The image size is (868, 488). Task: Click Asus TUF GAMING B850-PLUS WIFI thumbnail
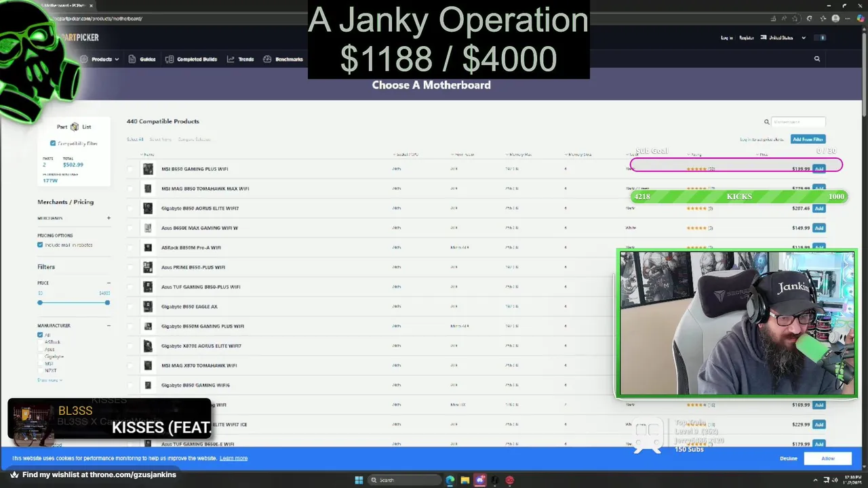[x=148, y=287]
